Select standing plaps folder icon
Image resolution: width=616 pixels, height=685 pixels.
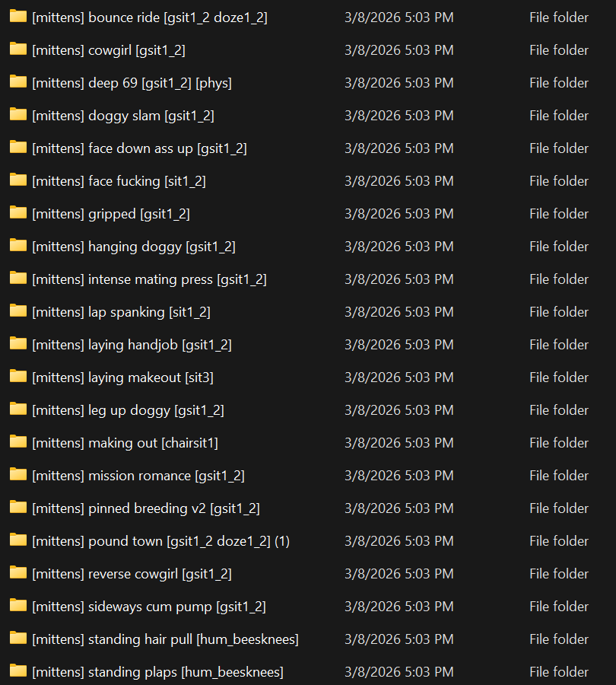click(18, 671)
